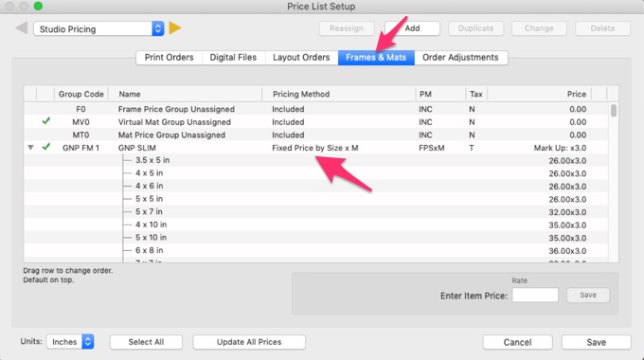Open the Order Adjustments tab
The width and height of the screenshot is (644, 360).
(460, 58)
